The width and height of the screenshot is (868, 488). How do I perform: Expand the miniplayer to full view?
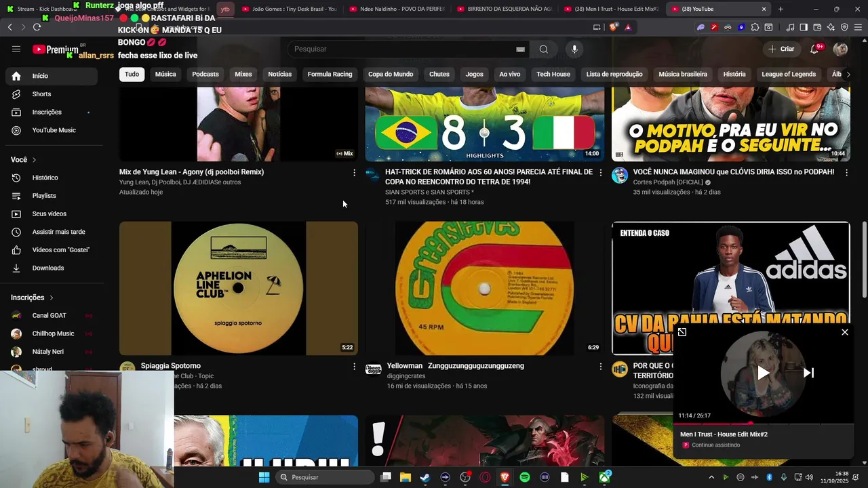[x=682, y=332]
